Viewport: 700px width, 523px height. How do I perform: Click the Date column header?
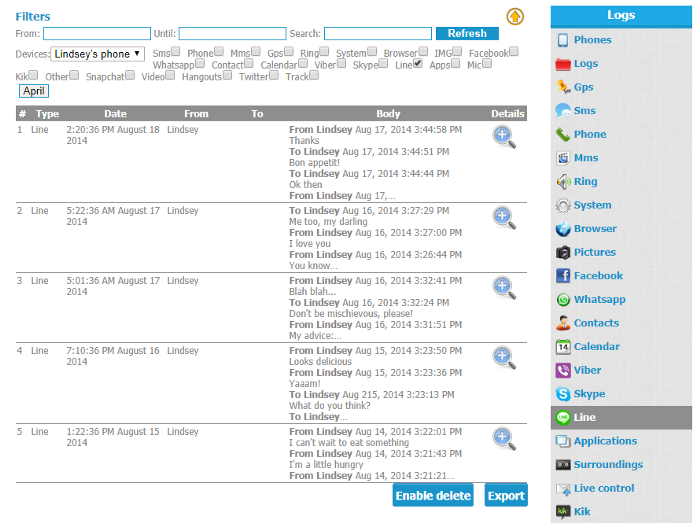115,114
